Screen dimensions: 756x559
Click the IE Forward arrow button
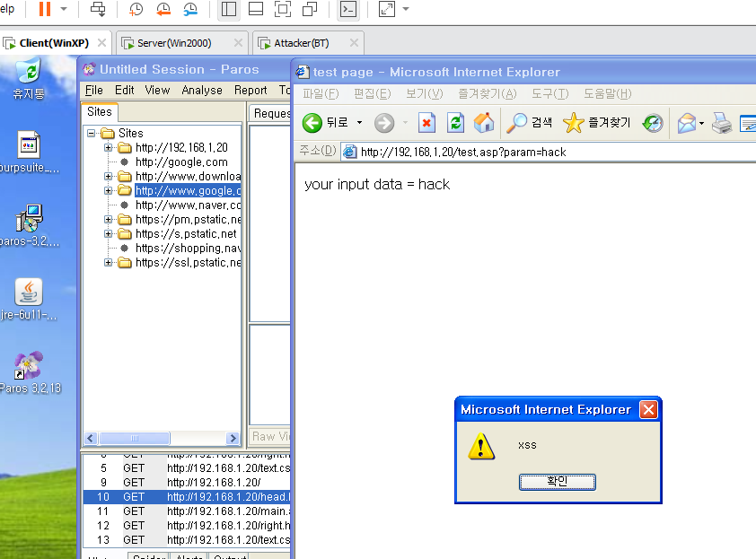pyautogui.click(x=384, y=123)
